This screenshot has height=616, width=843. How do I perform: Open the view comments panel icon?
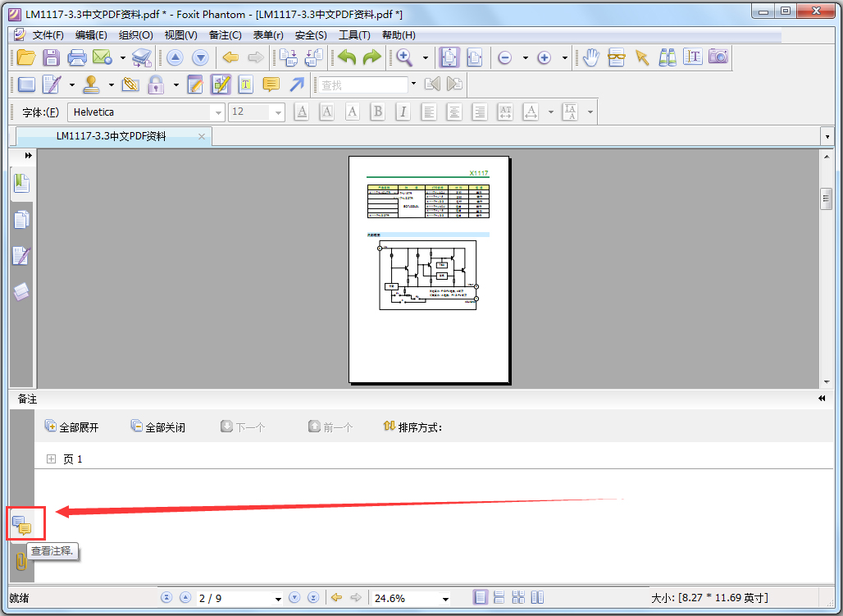23,524
